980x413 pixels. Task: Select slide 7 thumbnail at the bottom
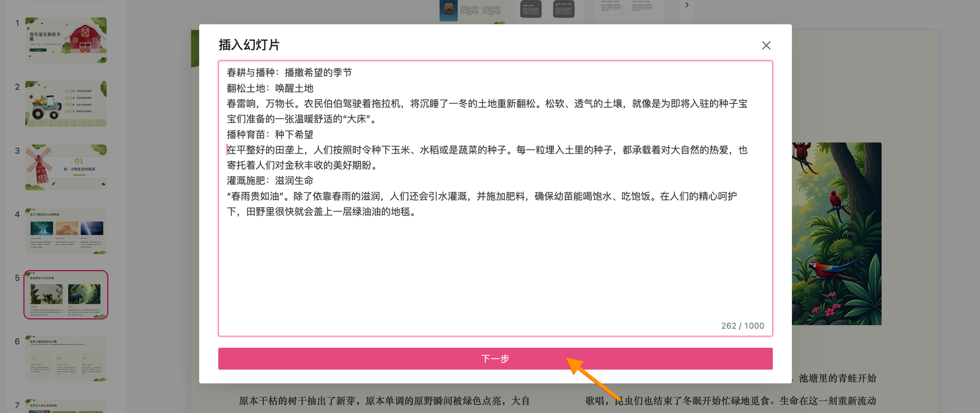coord(66,407)
